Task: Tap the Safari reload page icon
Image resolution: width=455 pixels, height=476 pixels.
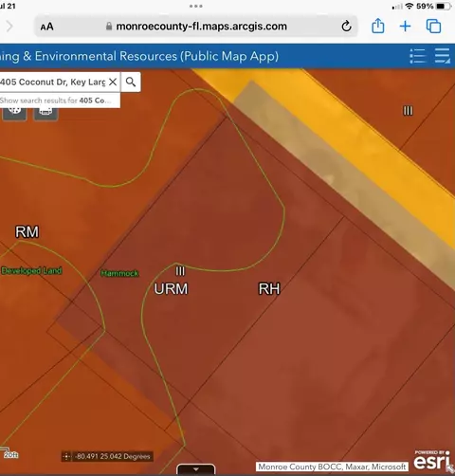Action: (346, 27)
